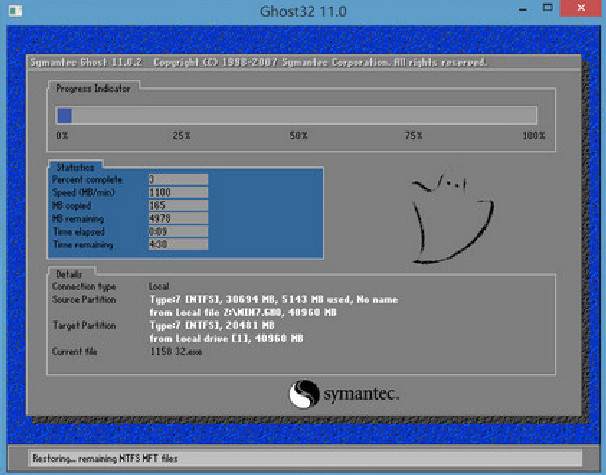Click the MB remaining value 4978
This screenshot has height=475, width=606.
[178, 218]
